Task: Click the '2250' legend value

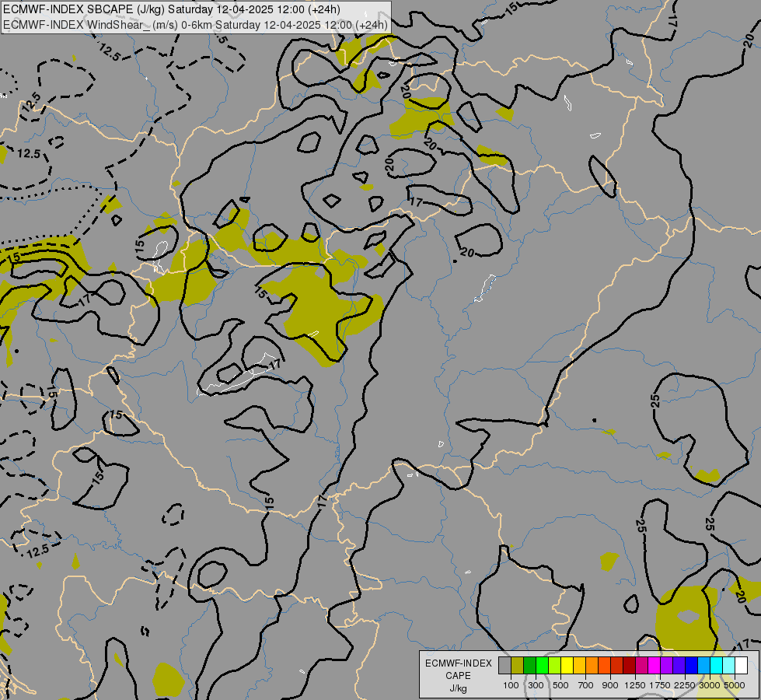Action: click(685, 685)
